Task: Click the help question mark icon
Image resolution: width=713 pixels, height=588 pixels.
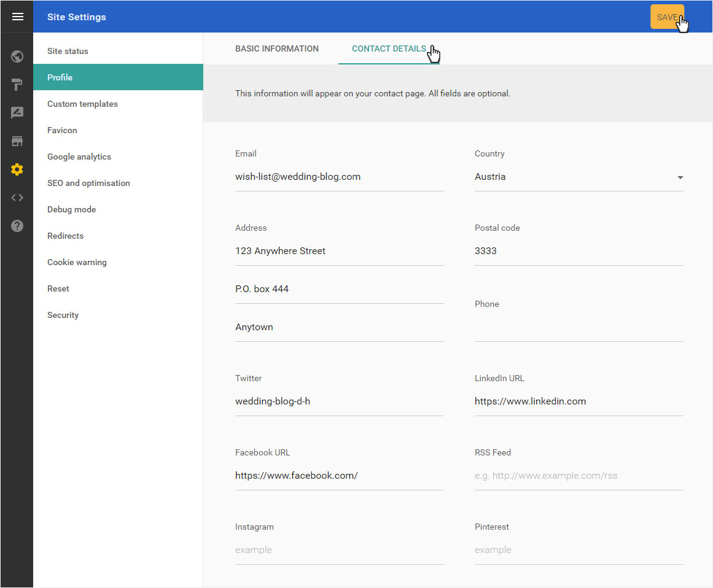Action: point(17,226)
